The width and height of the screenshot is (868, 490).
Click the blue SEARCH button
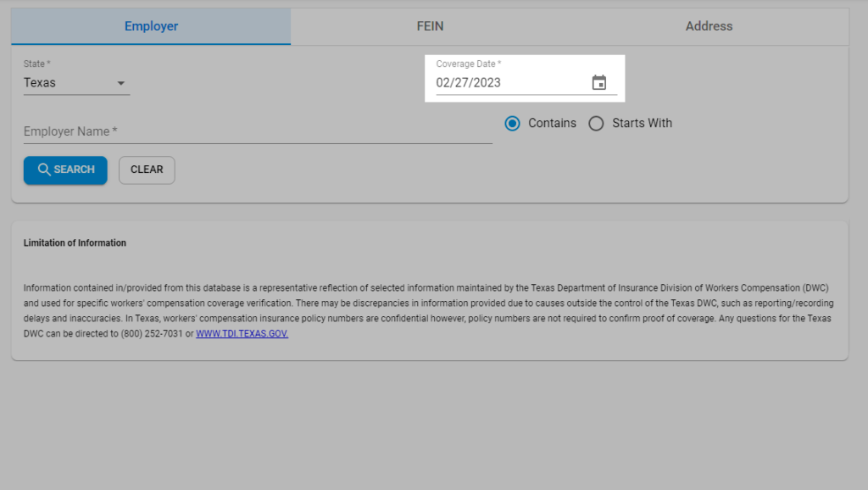65,170
